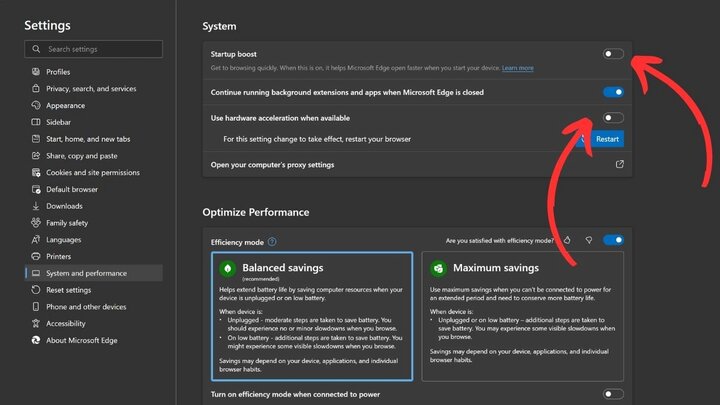
Task: Enable efficiency mode when connected to power
Action: coord(613,394)
